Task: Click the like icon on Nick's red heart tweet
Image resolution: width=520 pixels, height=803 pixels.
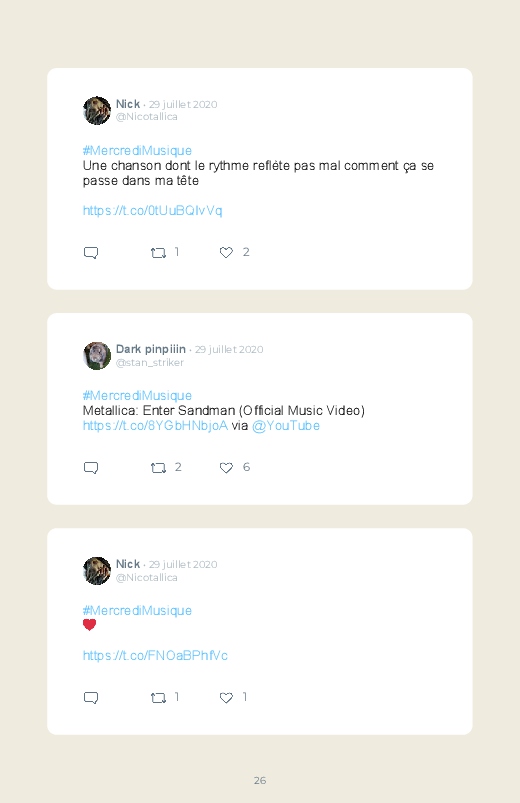Action: [226, 698]
